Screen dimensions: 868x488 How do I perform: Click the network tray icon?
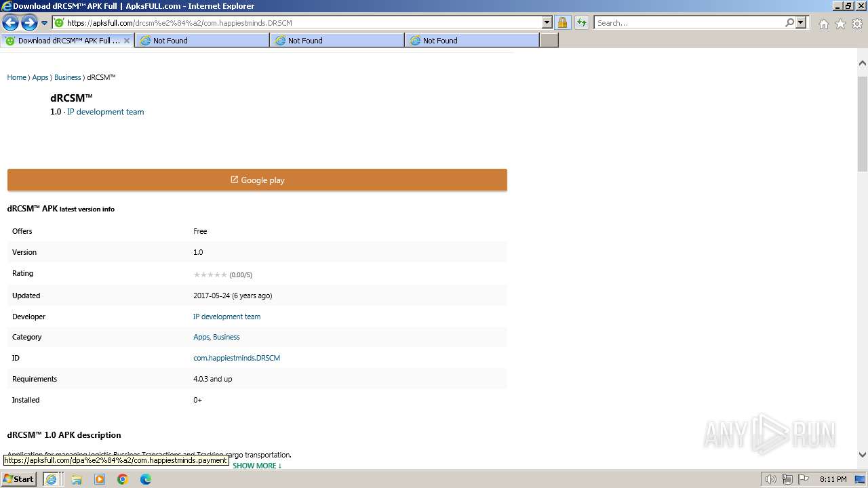click(x=787, y=480)
